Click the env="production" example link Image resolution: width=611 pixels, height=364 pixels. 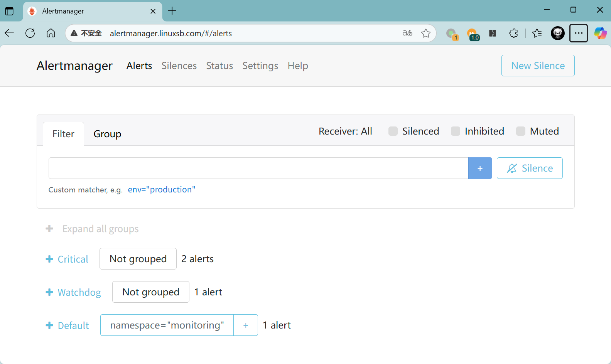tap(162, 190)
